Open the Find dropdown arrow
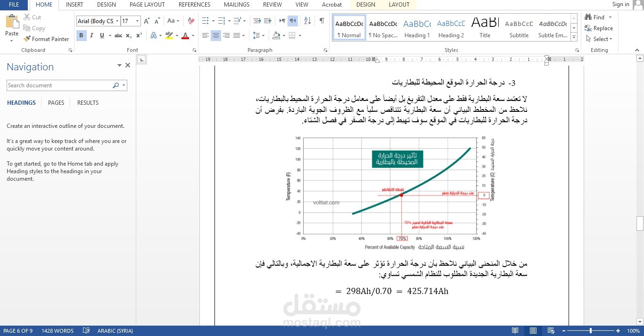Screen dimensions: 644x336 (x=610, y=17)
